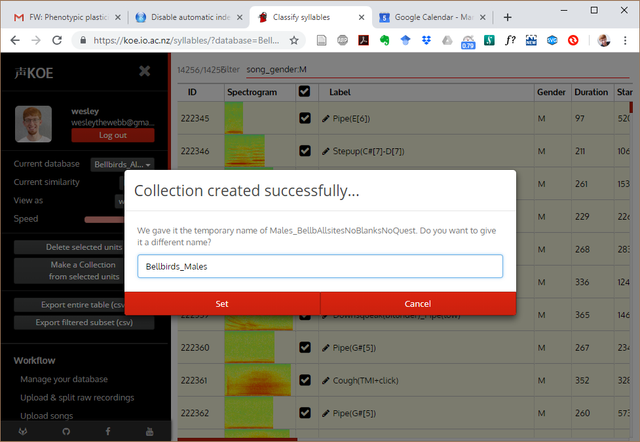Open the Current database dropdown

122,164
